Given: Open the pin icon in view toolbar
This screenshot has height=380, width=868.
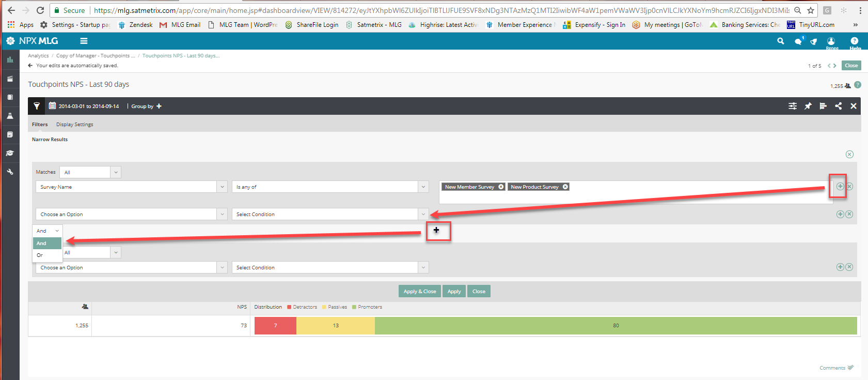Looking at the screenshot, I should tap(808, 106).
